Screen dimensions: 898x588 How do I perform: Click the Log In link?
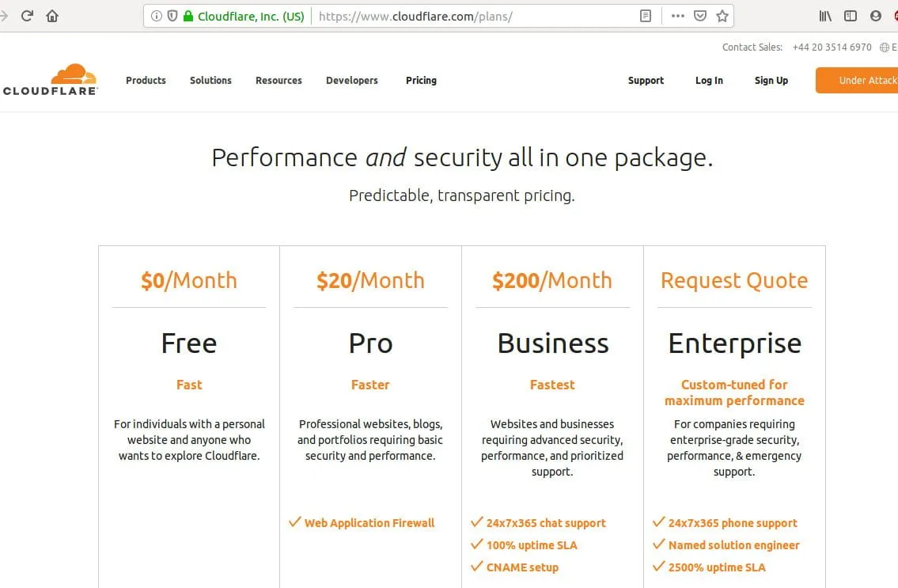click(x=709, y=80)
